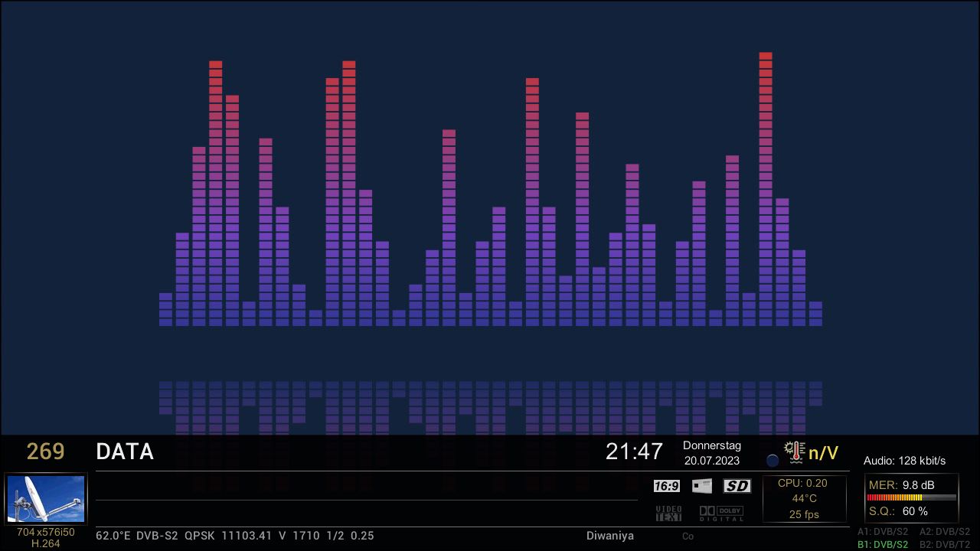Click the date 20.07.2023
This screenshot has width=980, height=551.
pos(712,461)
